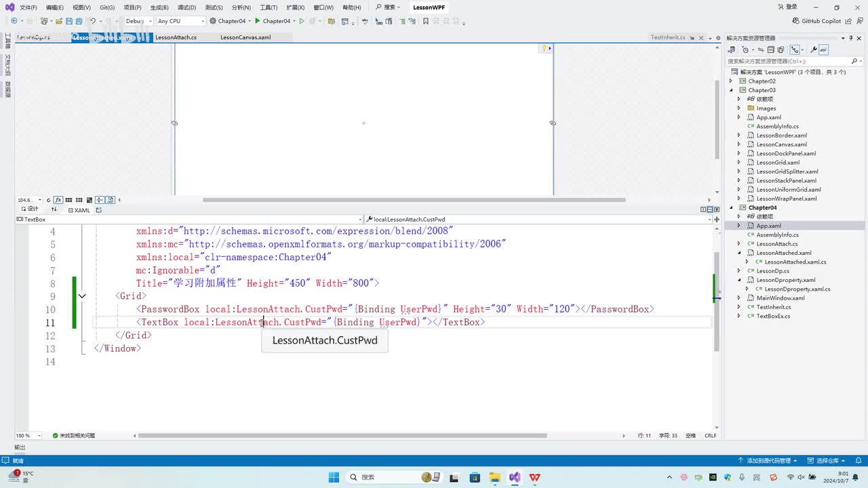868x488 pixels.
Task: Click the 登录 sign-in button
Action: click(x=788, y=7)
